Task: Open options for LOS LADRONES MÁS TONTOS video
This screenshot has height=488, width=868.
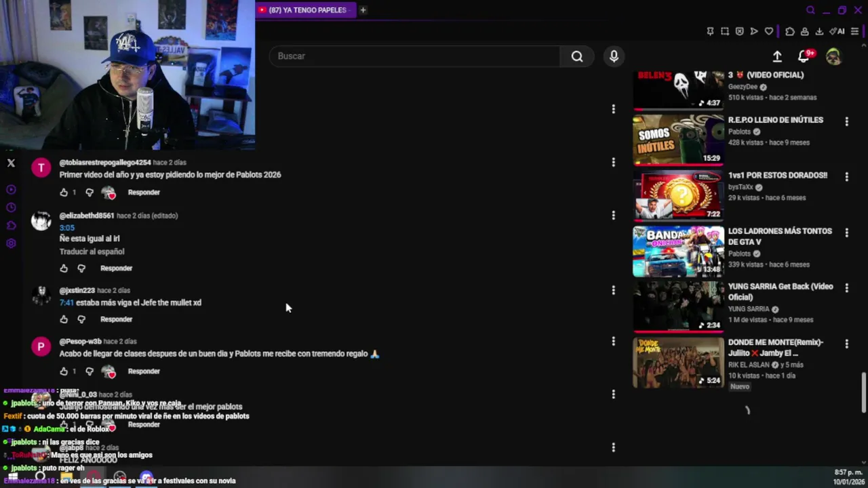Action: coord(846,232)
